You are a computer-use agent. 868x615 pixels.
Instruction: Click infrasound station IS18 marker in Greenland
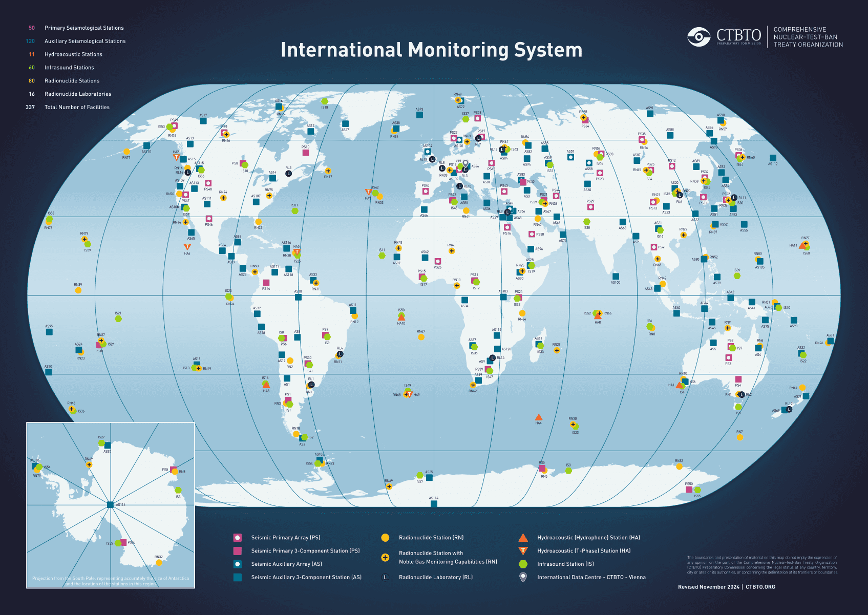[325, 102]
